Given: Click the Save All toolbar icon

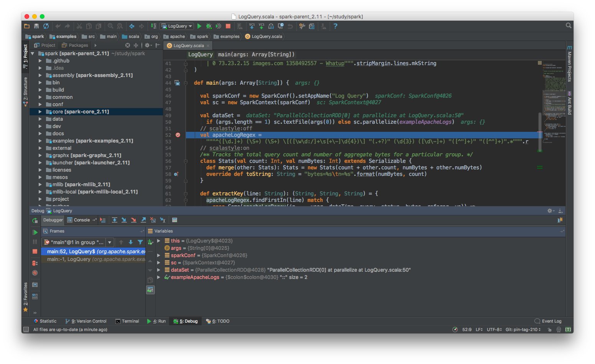Looking at the screenshot, I should pos(36,26).
